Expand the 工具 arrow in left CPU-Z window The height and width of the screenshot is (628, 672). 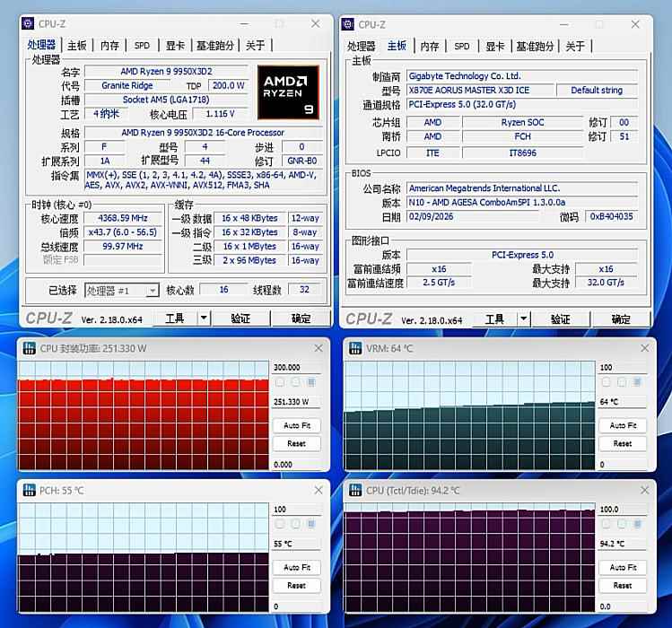204,318
